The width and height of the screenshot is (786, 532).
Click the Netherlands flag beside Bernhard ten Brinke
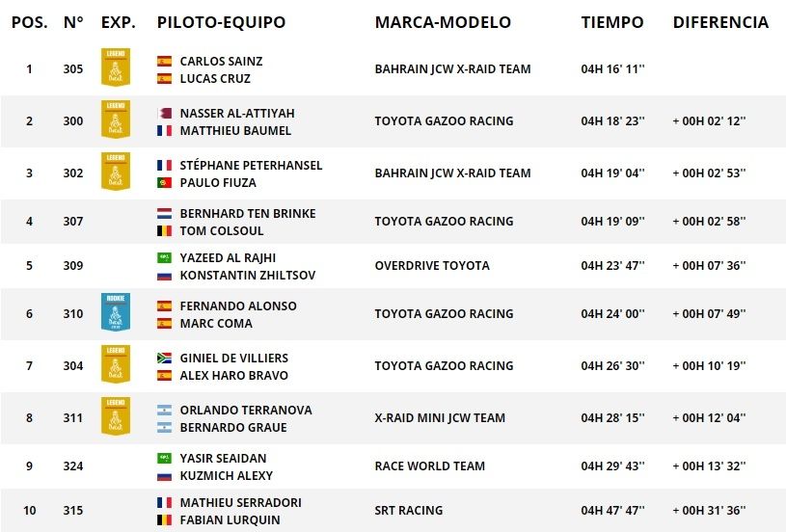point(164,214)
